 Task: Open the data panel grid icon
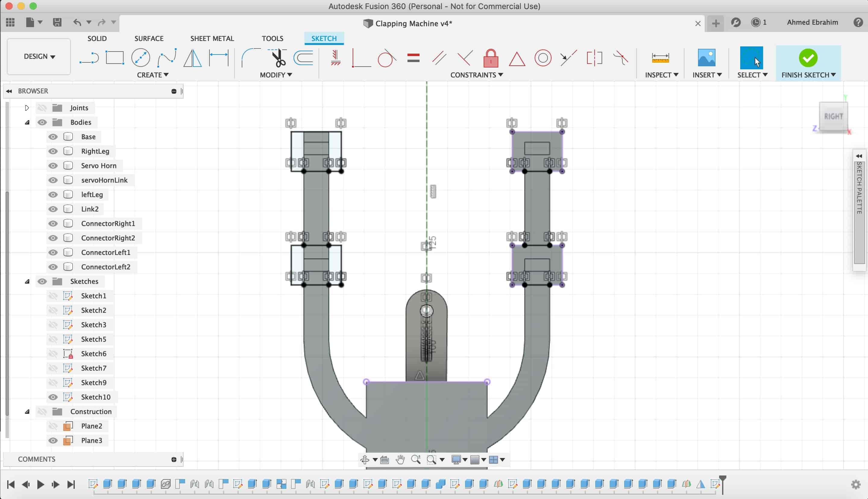(10, 23)
